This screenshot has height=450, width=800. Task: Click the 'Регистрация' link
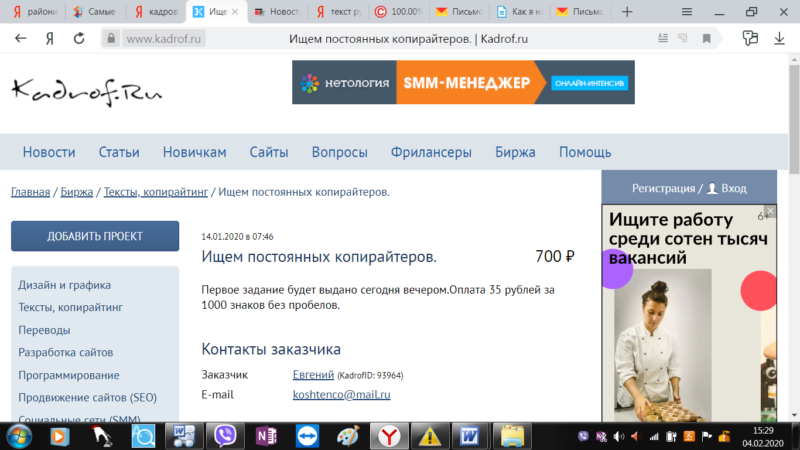[x=663, y=188]
